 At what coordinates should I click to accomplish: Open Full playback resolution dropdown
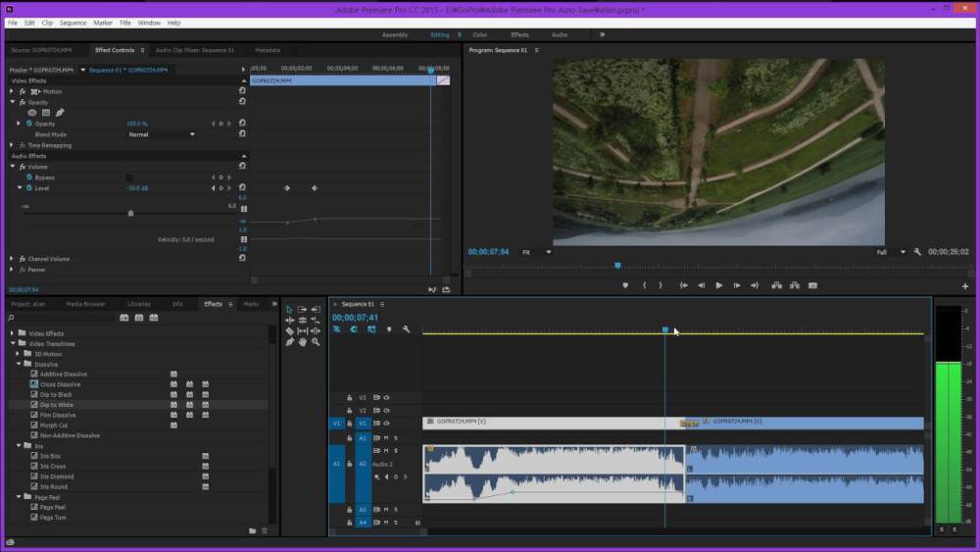[x=891, y=252]
